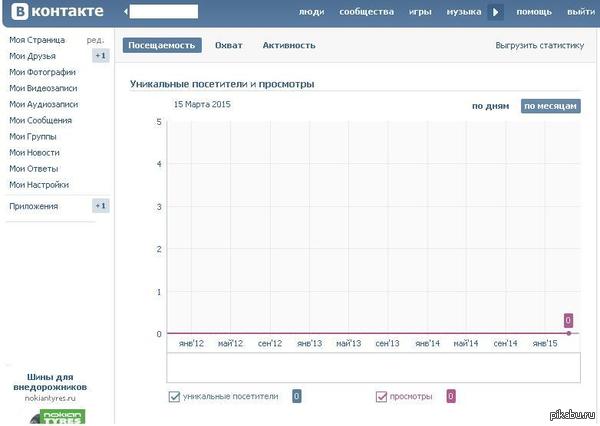The image size is (600, 426).
Task: Open the Активность tab
Action: click(x=289, y=45)
